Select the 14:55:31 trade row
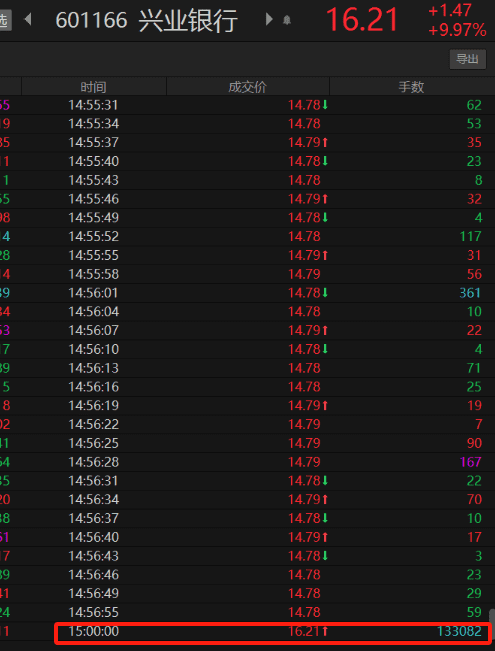 (x=248, y=105)
